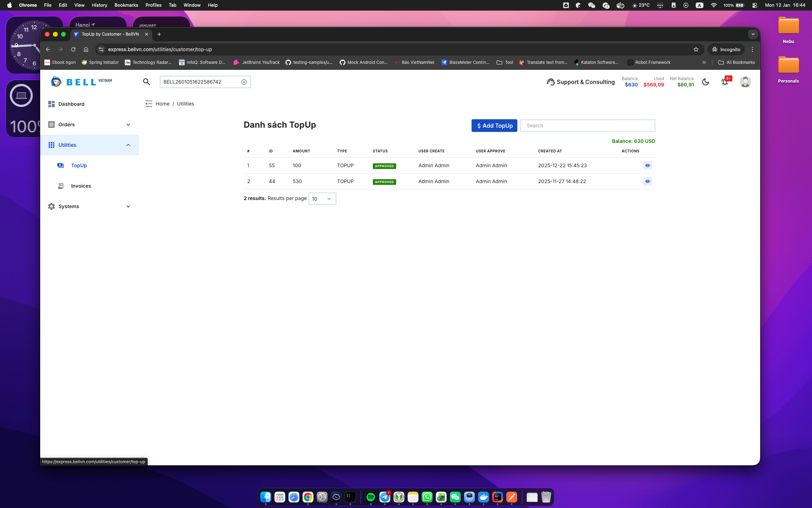Toggle dark mode with the moon icon
The image size is (812, 508).
705,82
